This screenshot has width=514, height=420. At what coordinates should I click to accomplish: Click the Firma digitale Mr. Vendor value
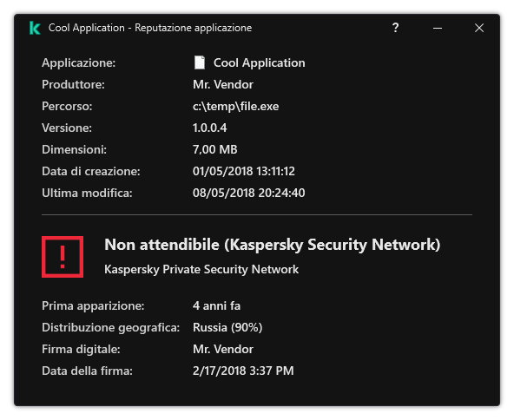point(223,349)
